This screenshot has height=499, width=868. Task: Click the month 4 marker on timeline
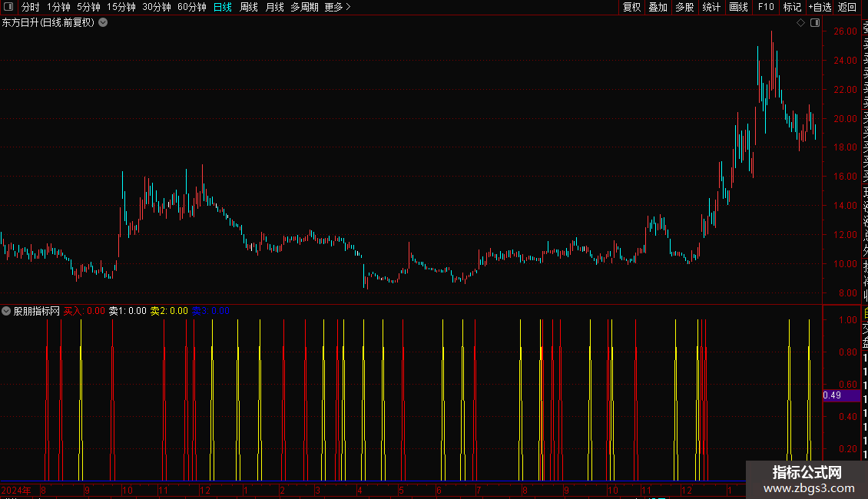pyautogui.click(x=359, y=490)
